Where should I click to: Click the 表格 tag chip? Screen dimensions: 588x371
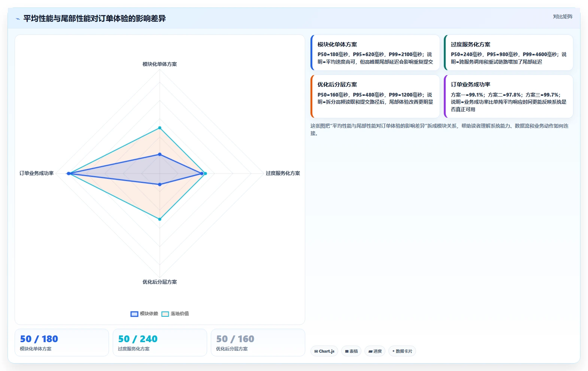tap(351, 351)
